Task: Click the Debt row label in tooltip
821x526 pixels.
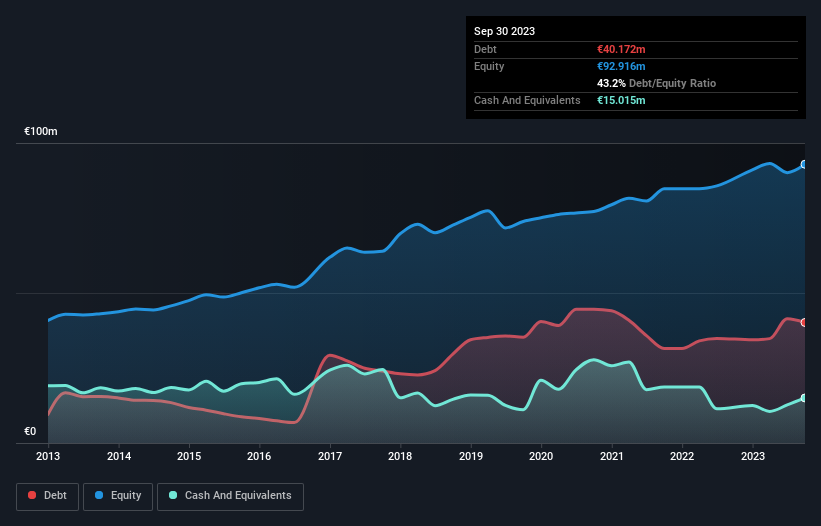Action: pyautogui.click(x=485, y=49)
